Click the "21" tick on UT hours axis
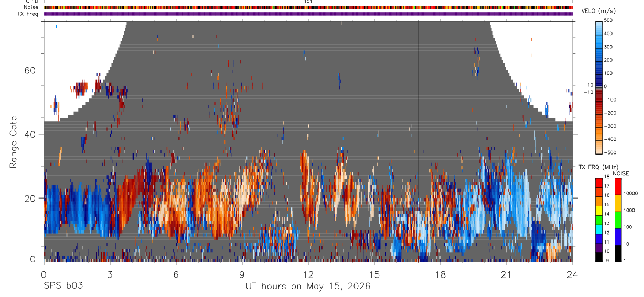This screenshot has height=297, width=644. (507, 273)
